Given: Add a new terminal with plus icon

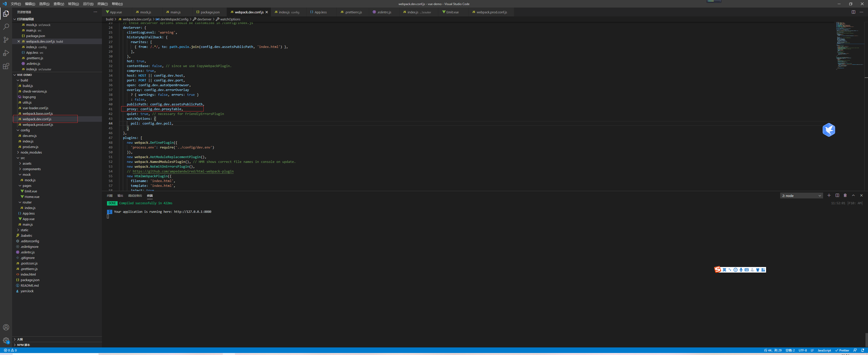Looking at the screenshot, I should (829, 195).
